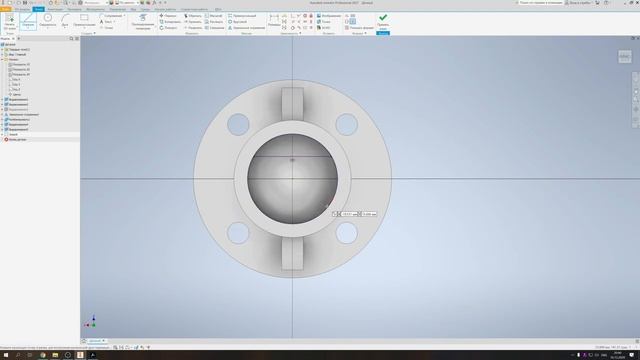Open the Windows Start menu
Image resolution: width=640 pixels, height=360 pixels.
pos(6,355)
